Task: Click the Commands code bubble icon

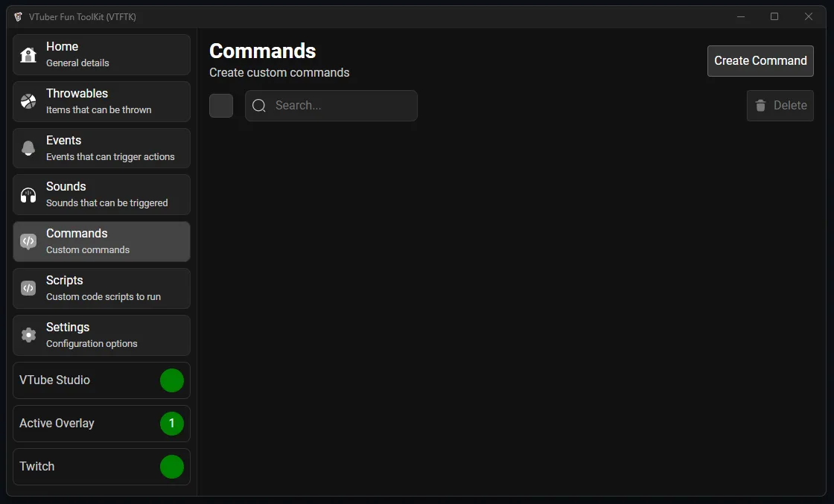Action: pos(28,242)
